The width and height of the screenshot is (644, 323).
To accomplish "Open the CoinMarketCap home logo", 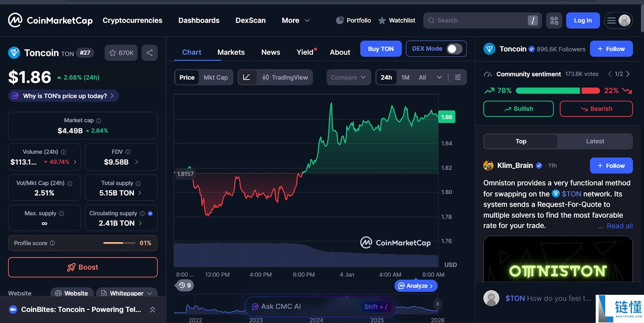I will coord(50,20).
